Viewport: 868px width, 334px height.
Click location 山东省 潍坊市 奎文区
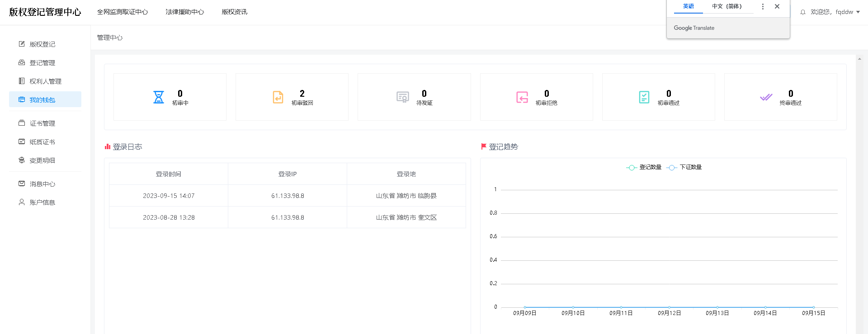pos(406,217)
